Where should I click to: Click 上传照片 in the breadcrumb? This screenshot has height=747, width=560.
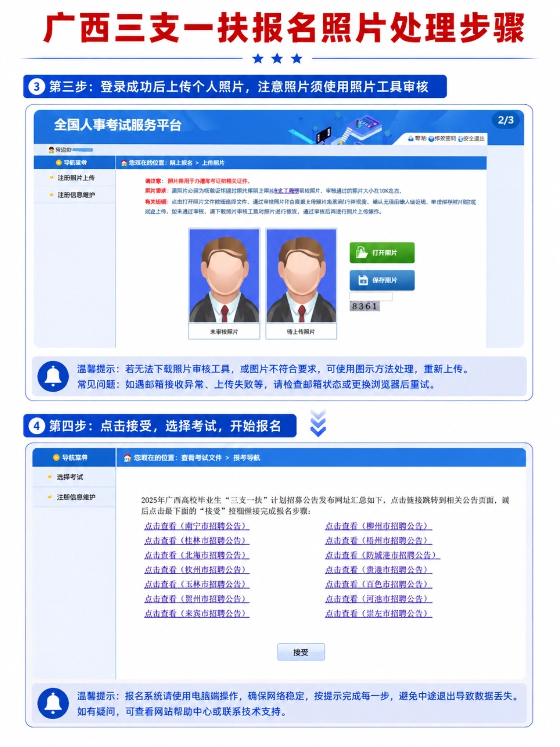[213, 163]
